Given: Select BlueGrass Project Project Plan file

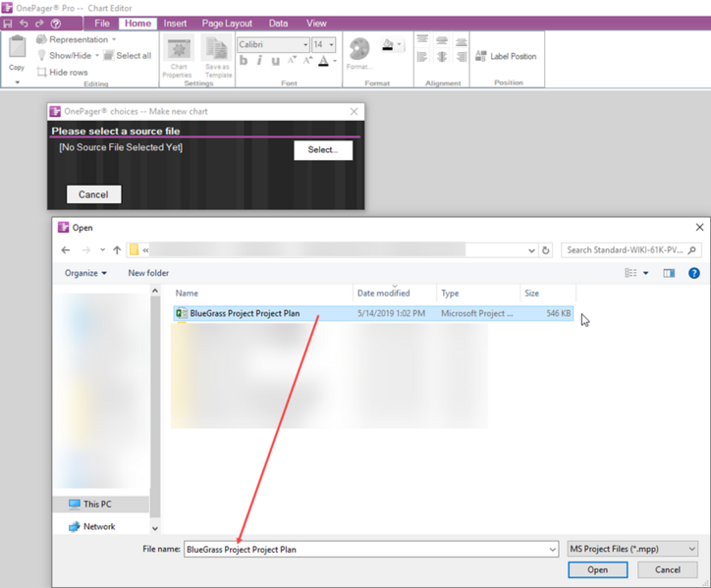Looking at the screenshot, I should (373, 313).
